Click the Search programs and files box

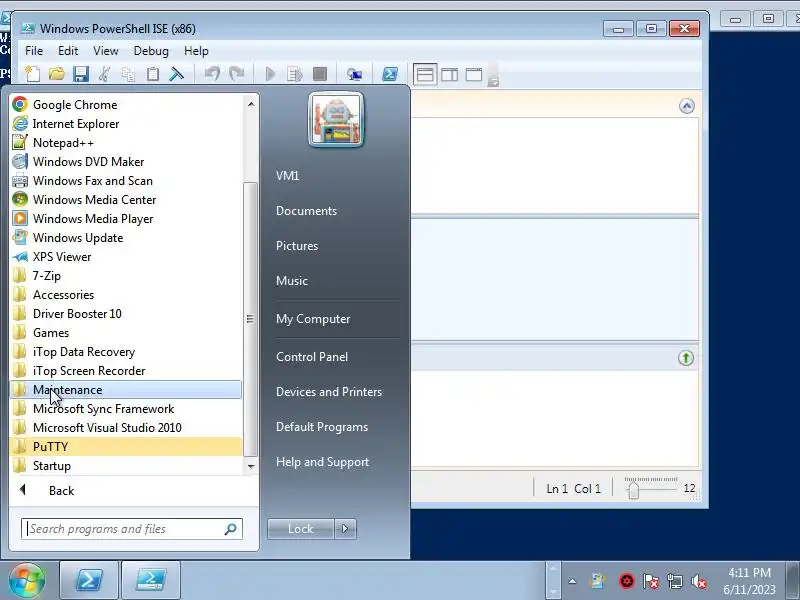click(132, 529)
